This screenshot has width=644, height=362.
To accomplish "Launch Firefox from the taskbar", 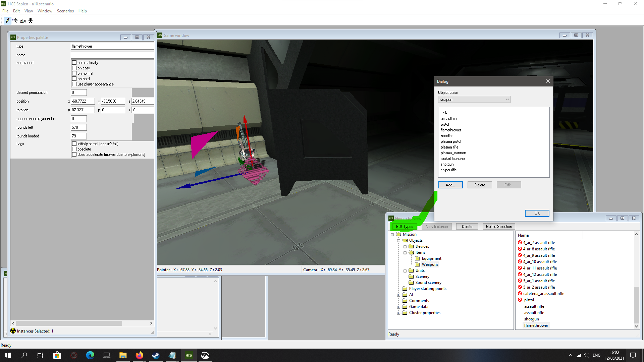I will tap(139, 355).
